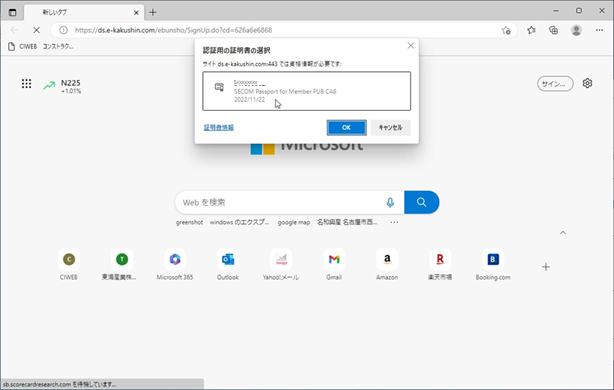The width and height of the screenshot is (614, 390).
Task: Select the google map suggestion
Action: [294, 222]
